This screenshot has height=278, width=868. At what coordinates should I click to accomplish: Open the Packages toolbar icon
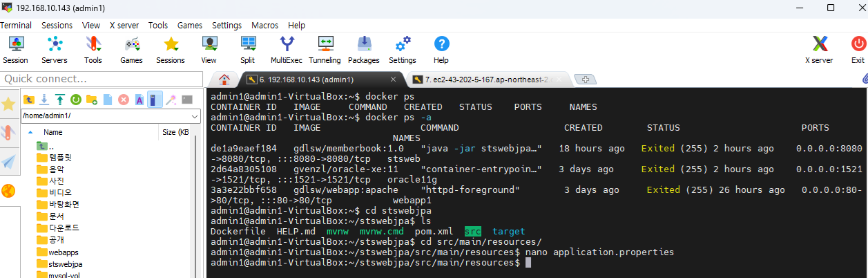364,50
